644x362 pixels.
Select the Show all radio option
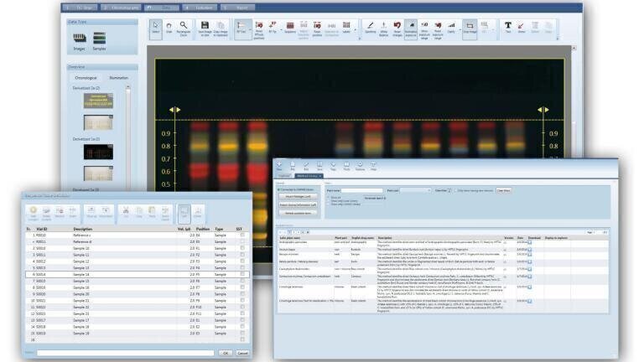coord(329,198)
